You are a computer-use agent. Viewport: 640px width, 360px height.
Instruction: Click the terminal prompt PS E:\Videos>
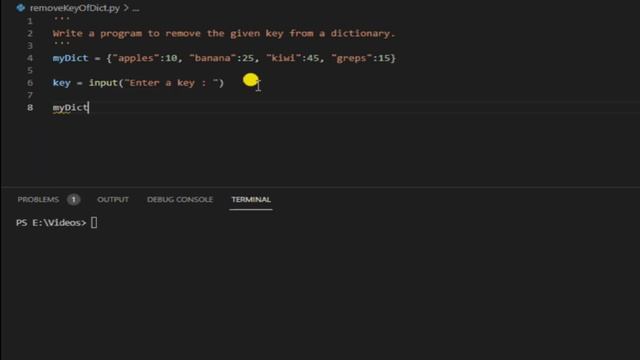51,223
